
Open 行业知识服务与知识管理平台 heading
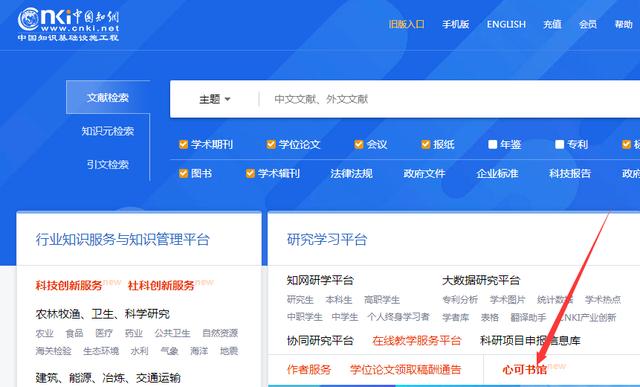pos(122,239)
